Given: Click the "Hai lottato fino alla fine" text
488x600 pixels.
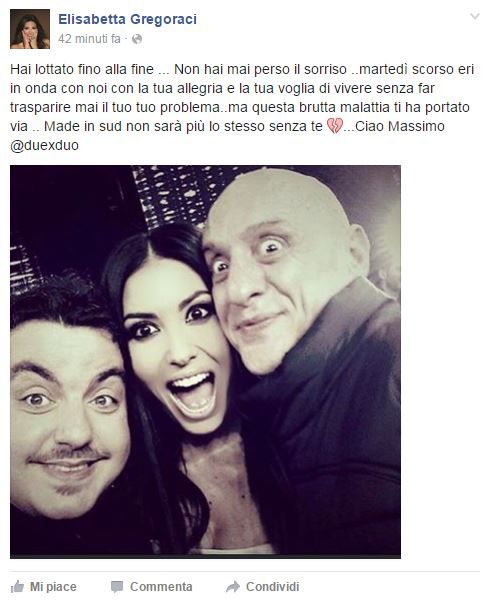Looking at the screenshot, I should [x=82, y=69].
